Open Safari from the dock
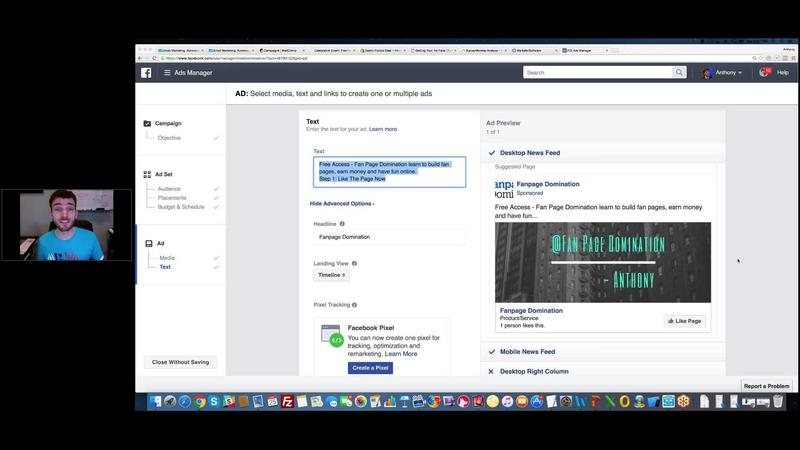 (185, 402)
